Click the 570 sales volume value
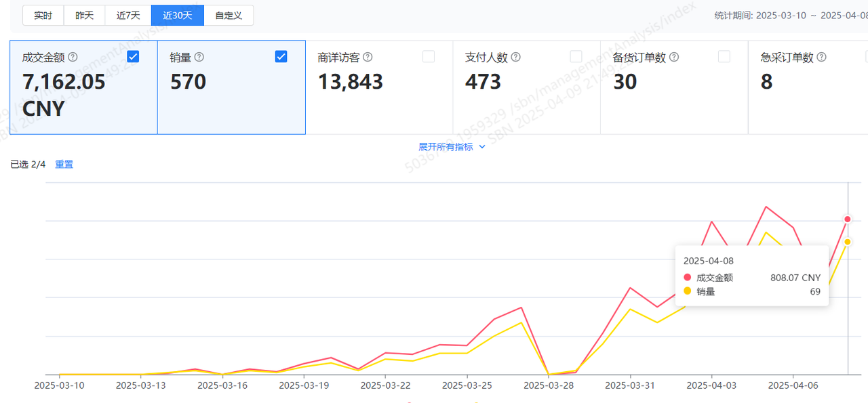Image resolution: width=868 pixels, height=403 pixels. pos(188,82)
